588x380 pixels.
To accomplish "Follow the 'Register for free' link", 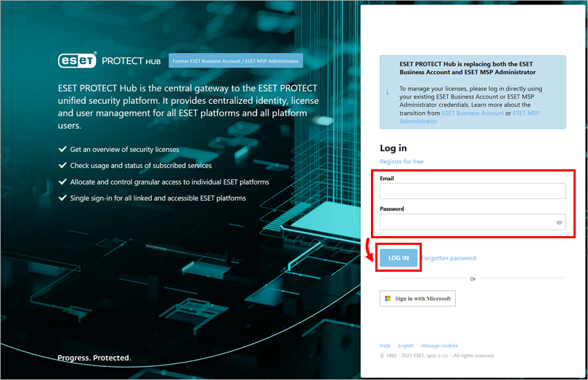I will (401, 161).
